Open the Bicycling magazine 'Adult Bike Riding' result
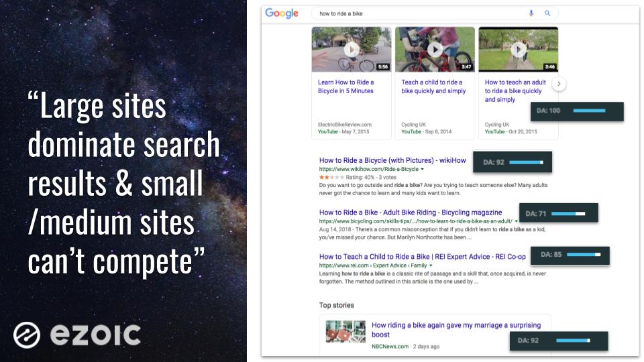This screenshot has width=644, height=362. tap(411, 213)
